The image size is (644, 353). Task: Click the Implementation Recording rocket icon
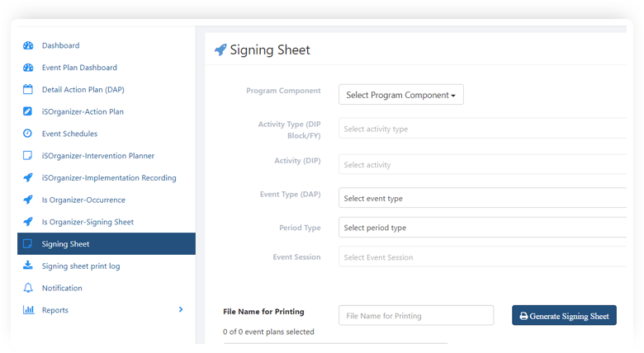[x=28, y=177]
